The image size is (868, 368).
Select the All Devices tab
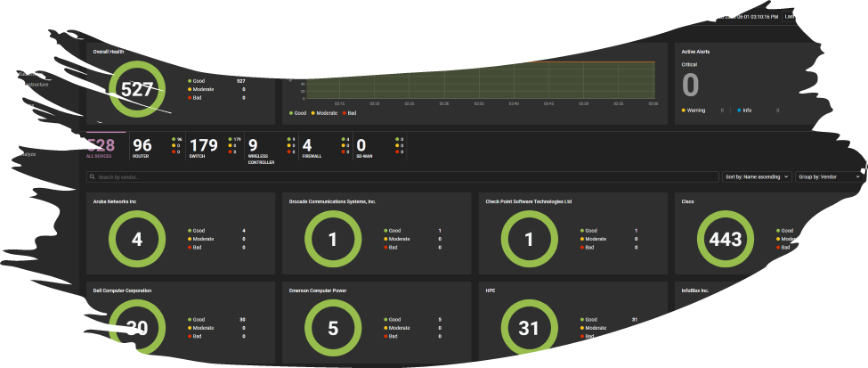(x=101, y=149)
